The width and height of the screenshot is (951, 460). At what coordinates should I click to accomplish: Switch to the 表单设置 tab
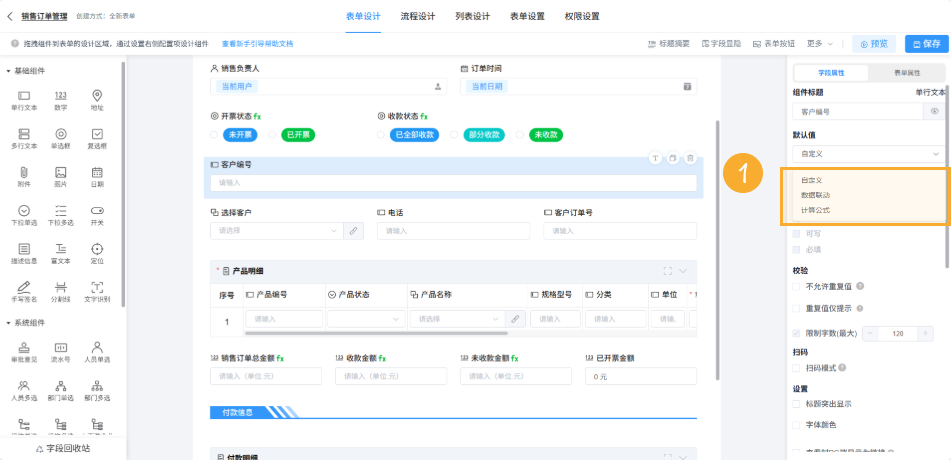click(527, 16)
